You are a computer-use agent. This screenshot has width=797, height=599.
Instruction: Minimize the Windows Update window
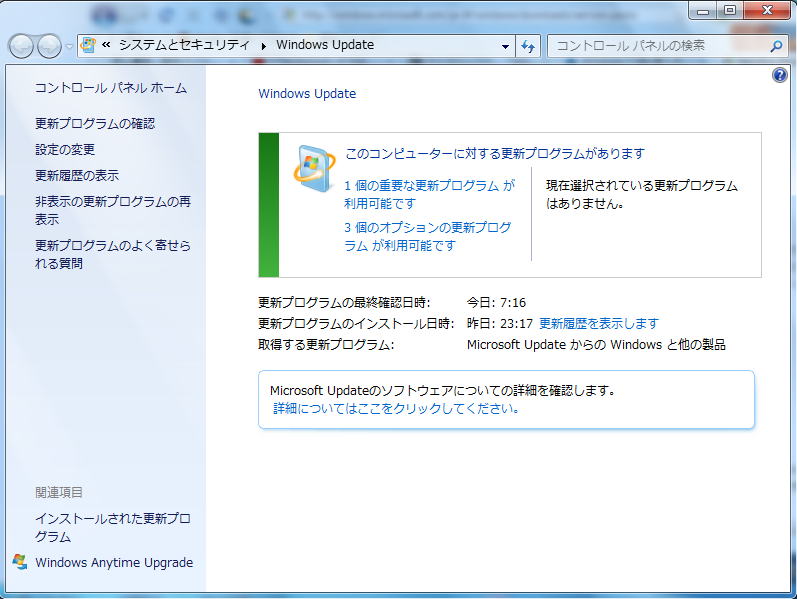pyautogui.click(x=703, y=10)
